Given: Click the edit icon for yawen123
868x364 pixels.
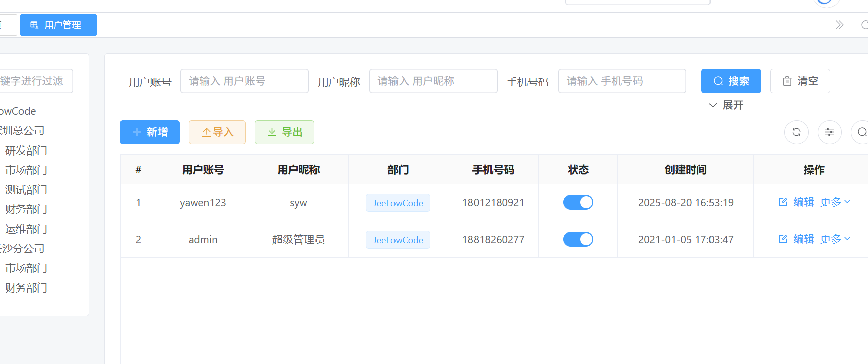Looking at the screenshot, I should [x=783, y=202].
